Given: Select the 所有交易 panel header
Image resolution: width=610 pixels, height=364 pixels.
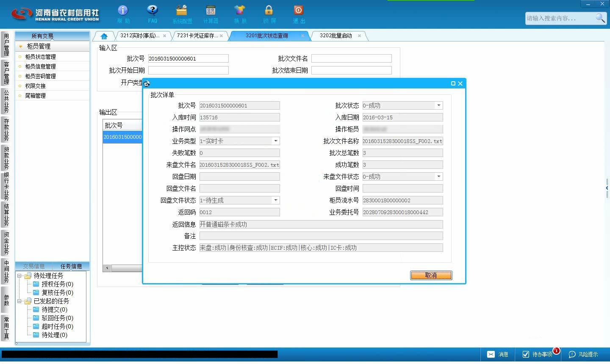Looking at the screenshot, I should 52,36.
